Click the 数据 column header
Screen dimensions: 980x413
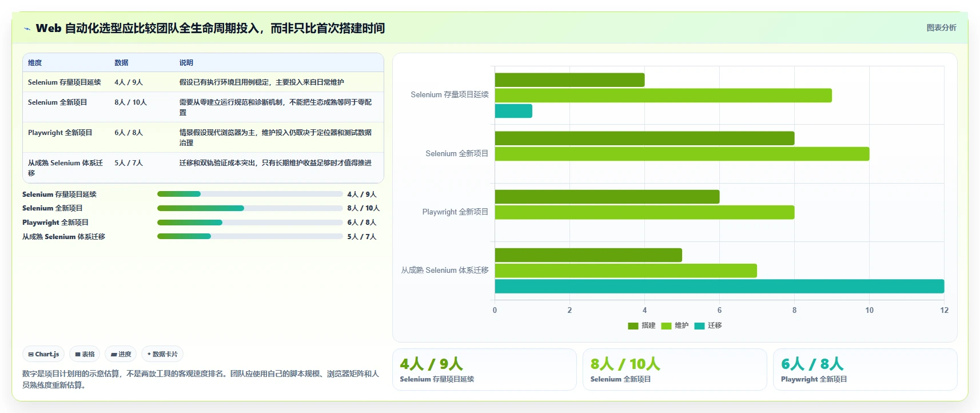click(121, 63)
